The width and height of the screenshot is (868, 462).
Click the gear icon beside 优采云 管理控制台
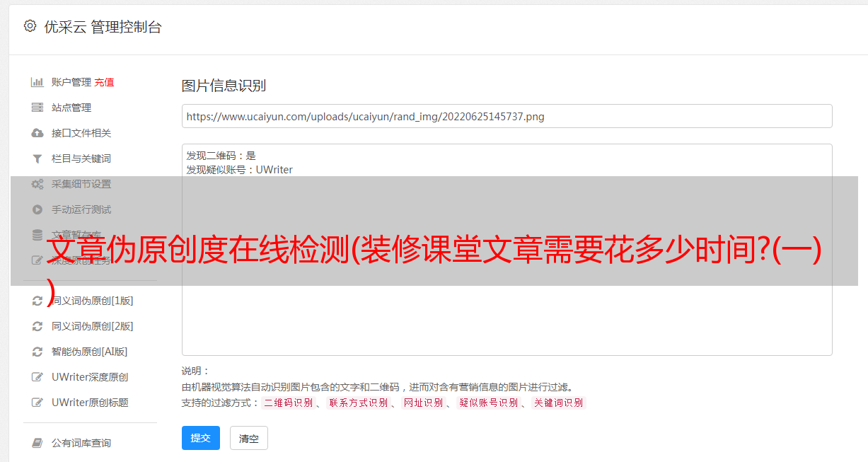30,26
